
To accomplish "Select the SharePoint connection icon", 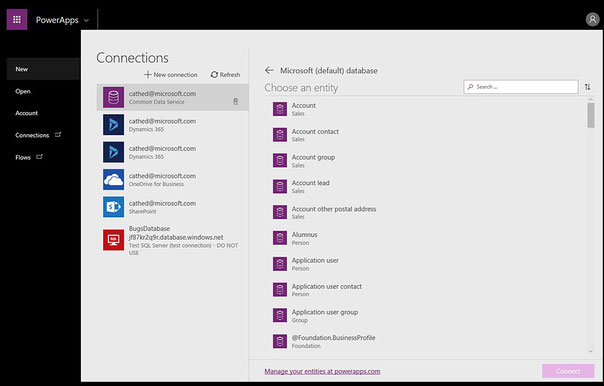I will (113, 207).
